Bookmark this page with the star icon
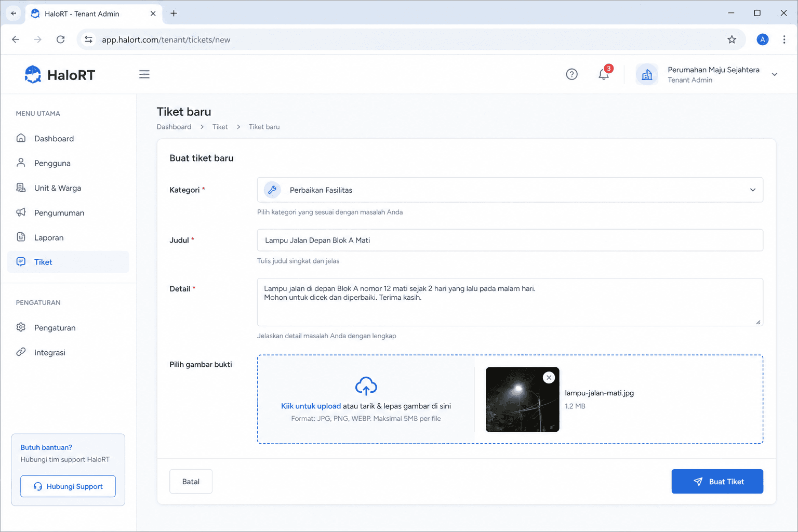 [732, 39]
